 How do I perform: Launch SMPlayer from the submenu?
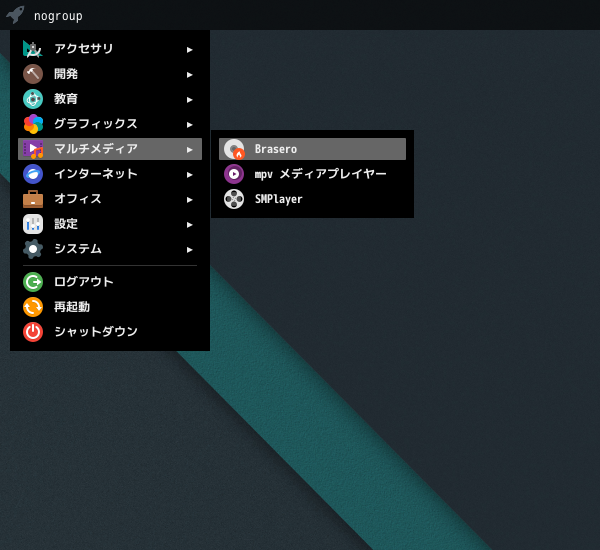[x=312, y=199]
